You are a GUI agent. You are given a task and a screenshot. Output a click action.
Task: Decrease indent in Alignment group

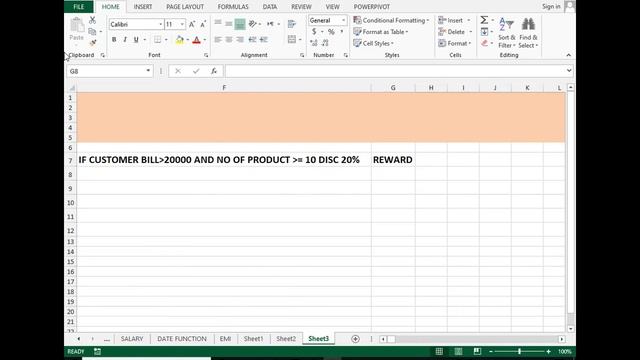252,40
